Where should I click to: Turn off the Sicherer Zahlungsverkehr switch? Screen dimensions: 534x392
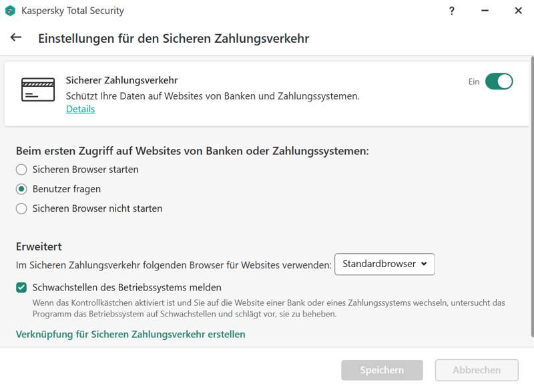click(x=499, y=81)
